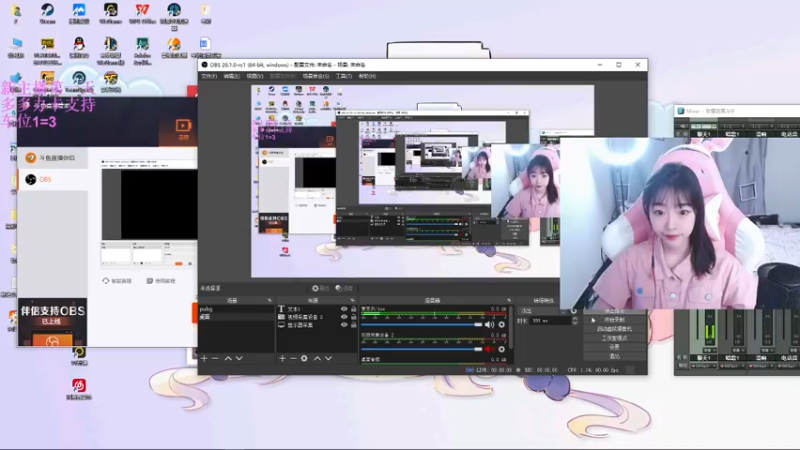The image size is (800, 450).
Task: Open PUBG desktop shortcut
Action: (x=47, y=51)
